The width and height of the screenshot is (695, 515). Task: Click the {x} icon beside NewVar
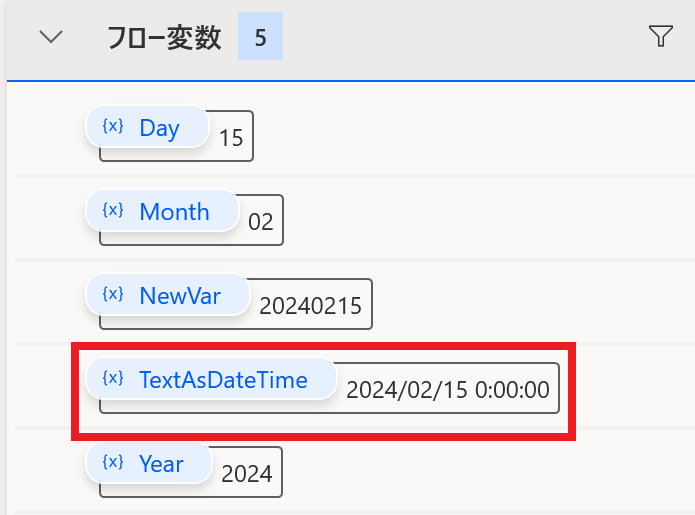[113, 294]
